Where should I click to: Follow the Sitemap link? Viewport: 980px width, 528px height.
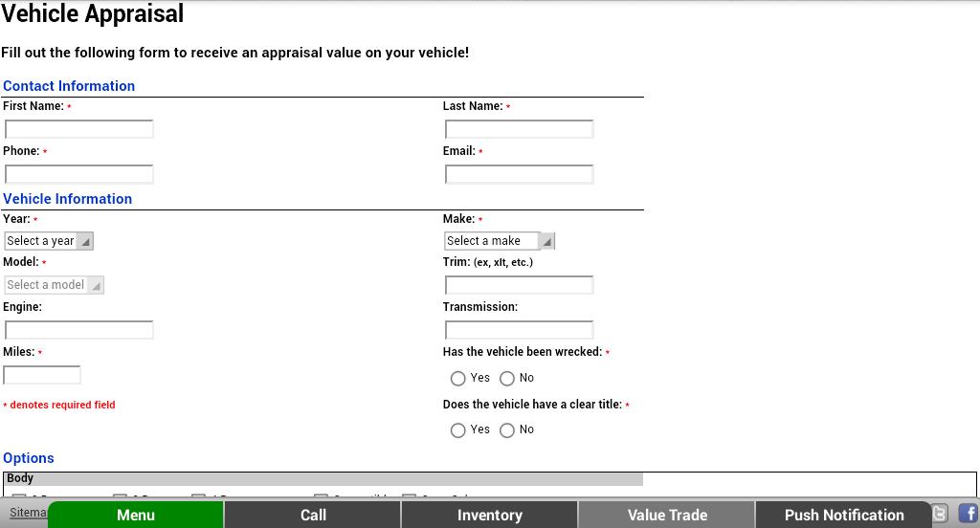pos(28,513)
